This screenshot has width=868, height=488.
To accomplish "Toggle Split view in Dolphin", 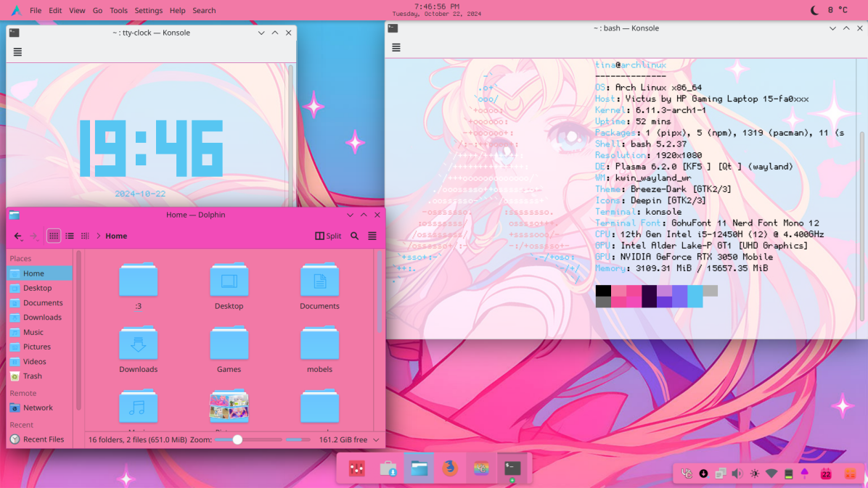I will tap(328, 236).
